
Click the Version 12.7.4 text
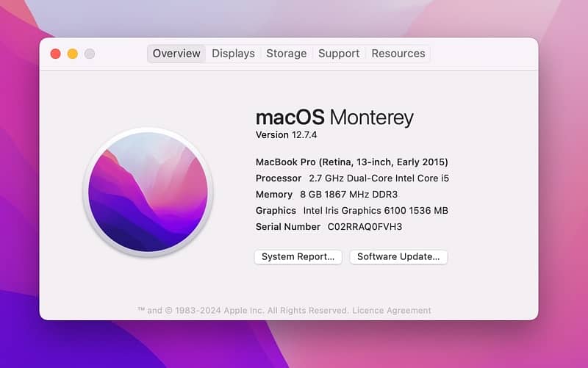click(x=286, y=135)
